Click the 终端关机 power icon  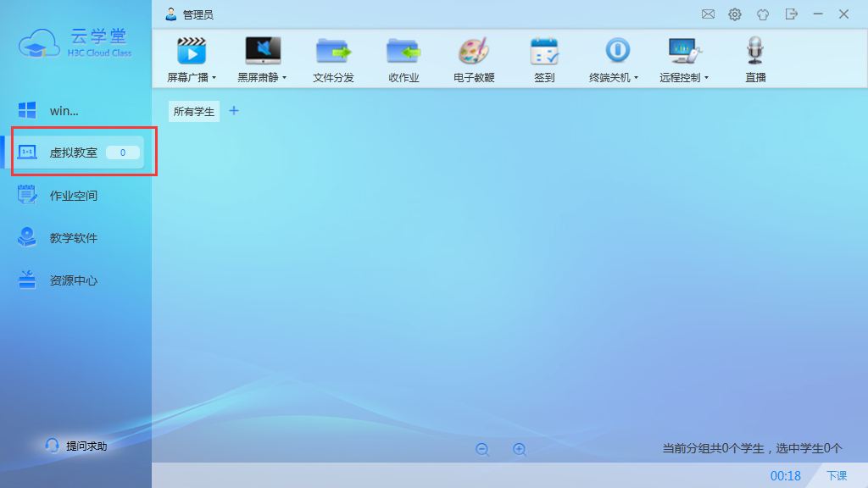[617, 50]
